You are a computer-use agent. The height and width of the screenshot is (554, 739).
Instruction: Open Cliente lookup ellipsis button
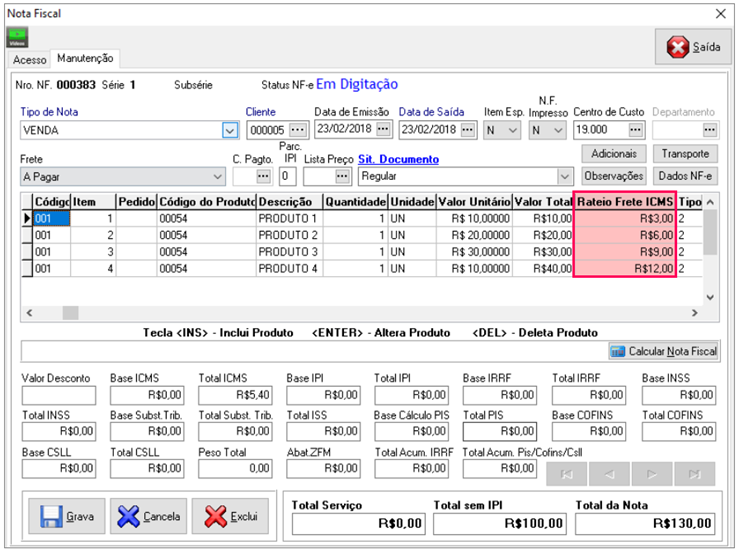point(297,130)
